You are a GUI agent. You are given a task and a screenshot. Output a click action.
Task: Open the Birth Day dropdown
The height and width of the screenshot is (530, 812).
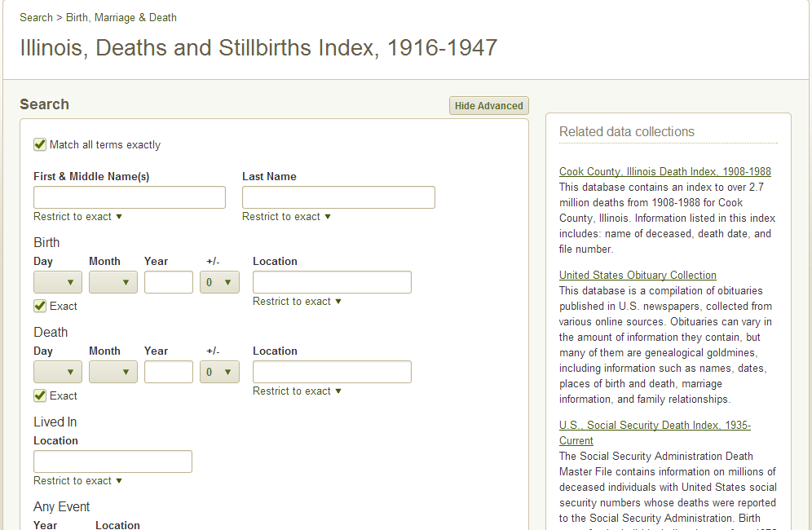(x=58, y=282)
